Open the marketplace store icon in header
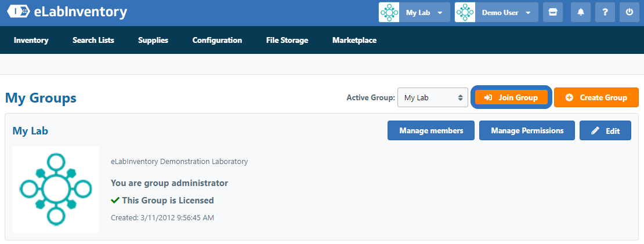The image size is (644, 244). click(x=552, y=13)
